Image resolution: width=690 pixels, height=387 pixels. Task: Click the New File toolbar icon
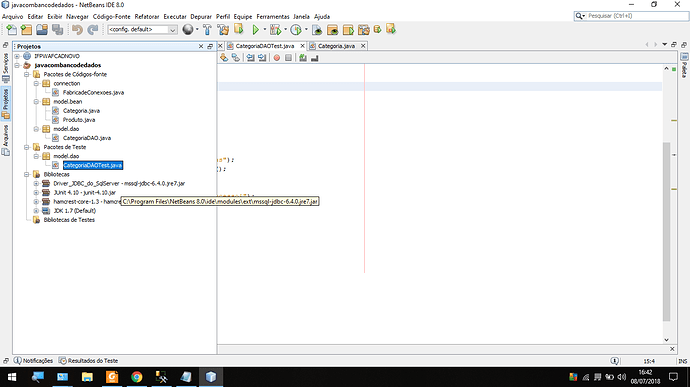11,29
